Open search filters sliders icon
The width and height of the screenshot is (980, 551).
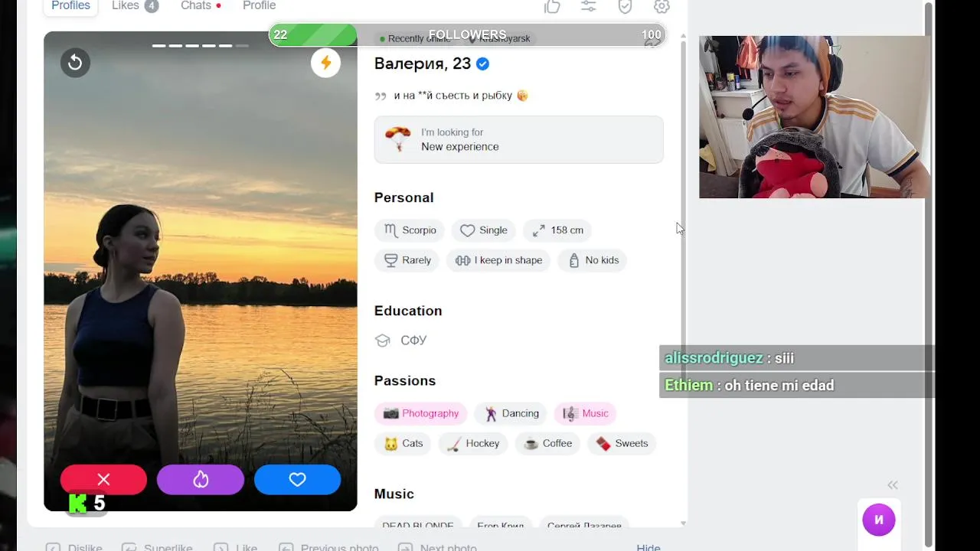point(588,6)
